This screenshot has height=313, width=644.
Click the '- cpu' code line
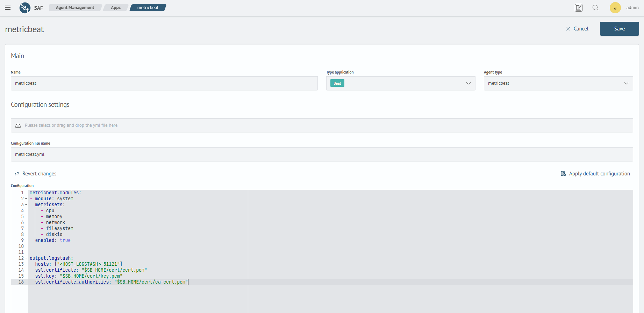48,211
